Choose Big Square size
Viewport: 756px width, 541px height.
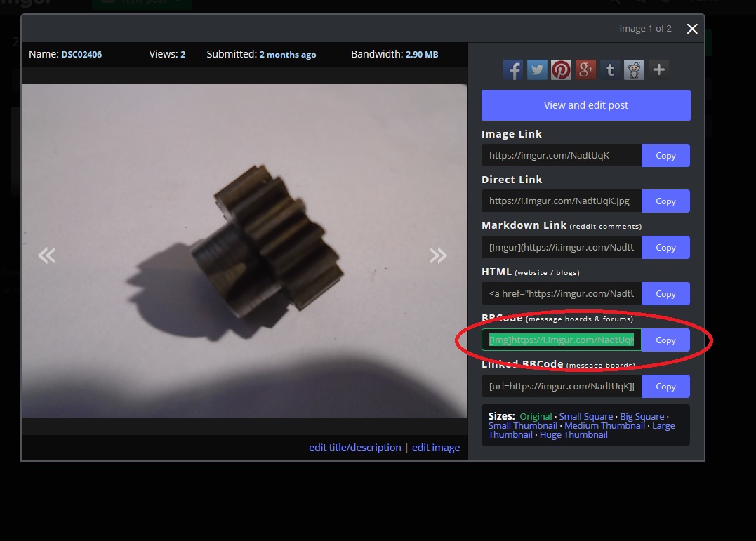tap(642, 416)
